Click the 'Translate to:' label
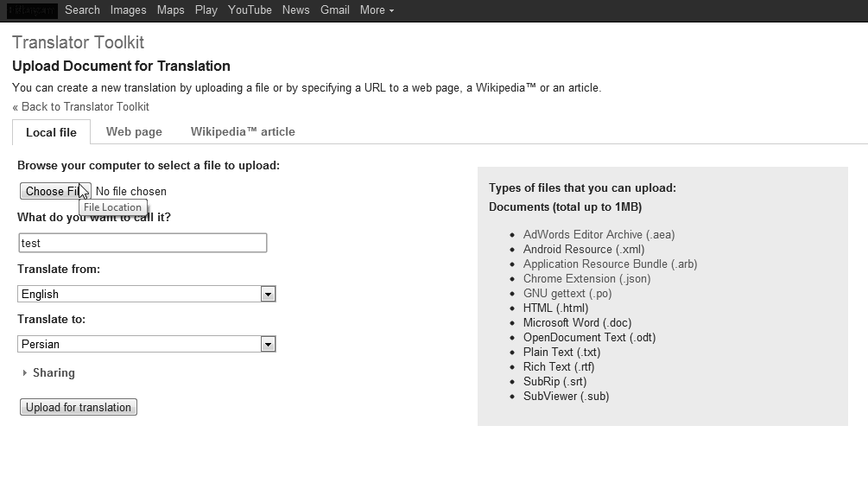Image resolution: width=868 pixels, height=502 pixels. coord(52,319)
